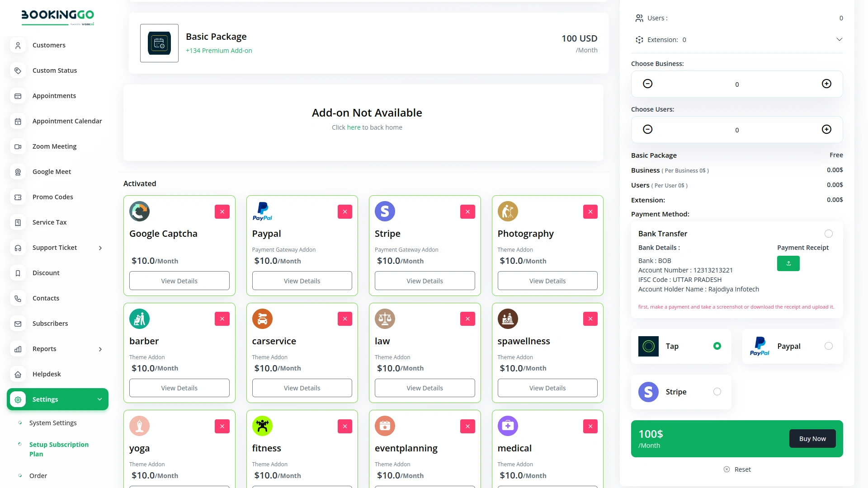This screenshot has width=868, height=488.
Task: Click the 'here' link to return home
Action: (x=353, y=127)
